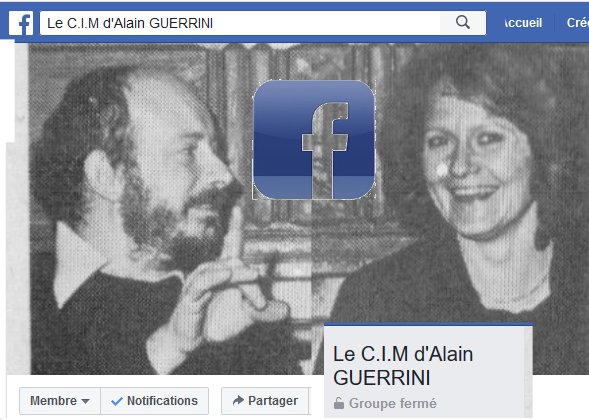Click the padlock icon near Groupe fermé
The image size is (589, 420).
point(338,403)
